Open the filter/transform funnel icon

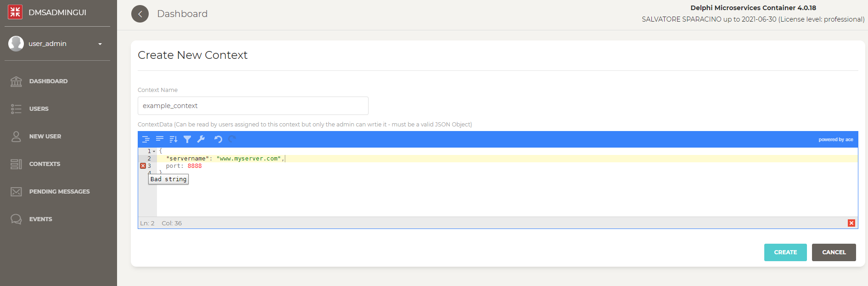click(x=187, y=139)
